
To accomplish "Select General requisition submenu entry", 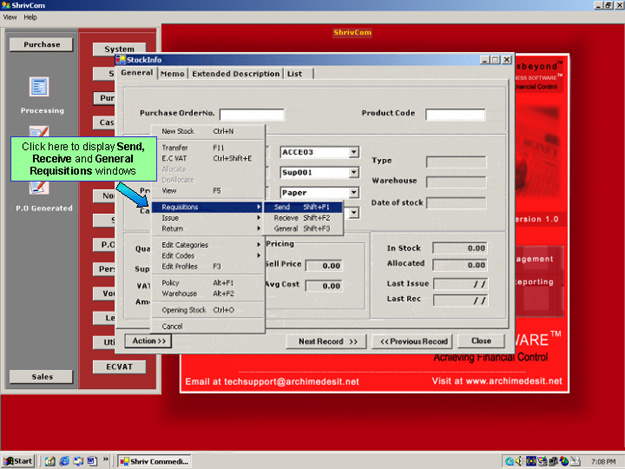I will [286, 228].
